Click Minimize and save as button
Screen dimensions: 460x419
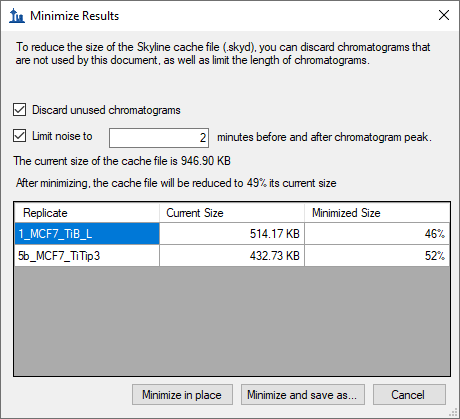coord(303,395)
